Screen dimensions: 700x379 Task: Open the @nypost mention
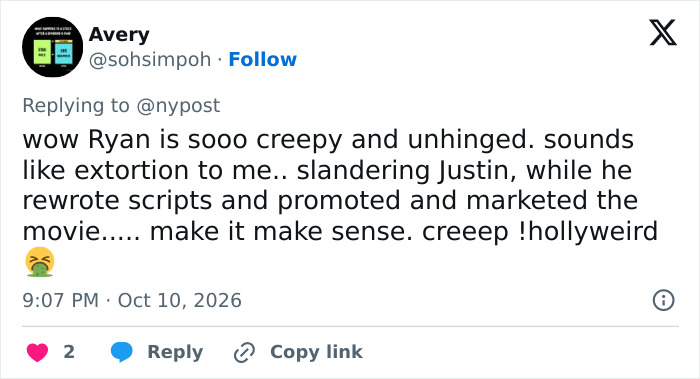coord(178,106)
